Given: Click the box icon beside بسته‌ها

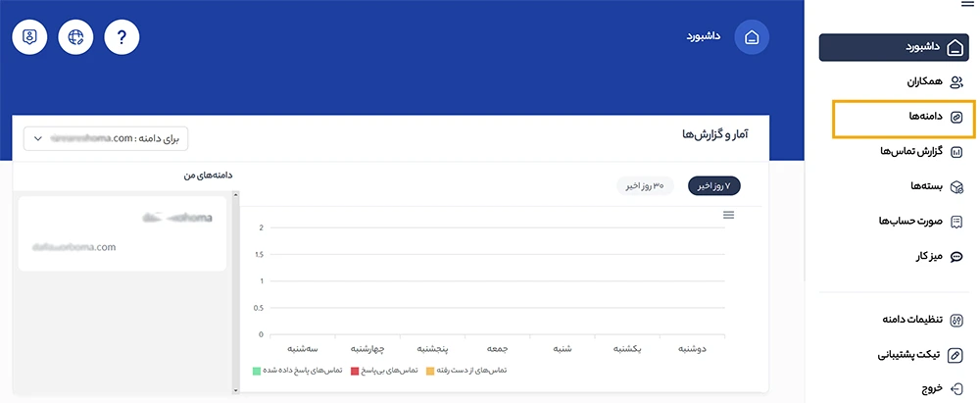Looking at the screenshot, I should (956, 187).
